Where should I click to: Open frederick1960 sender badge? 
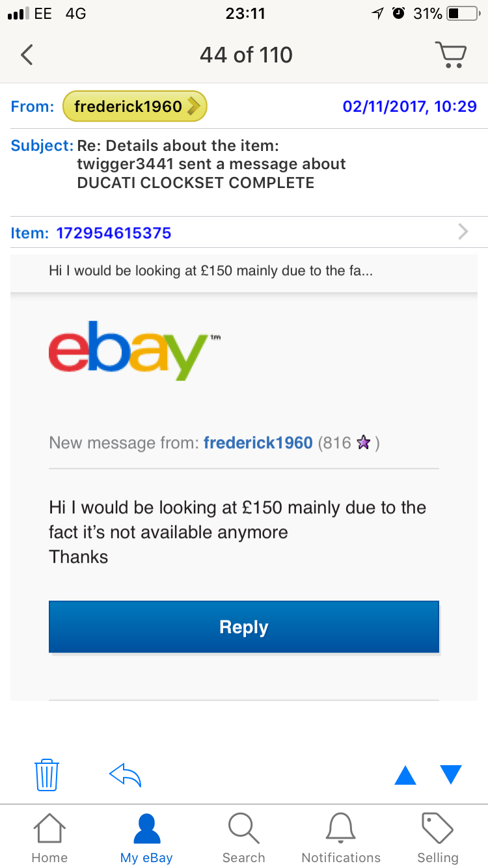click(135, 106)
